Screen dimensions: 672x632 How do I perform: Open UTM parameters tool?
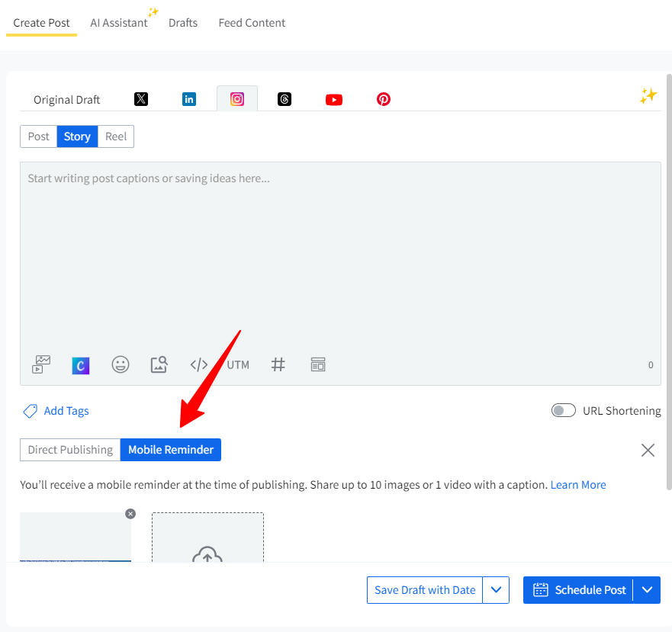(238, 364)
